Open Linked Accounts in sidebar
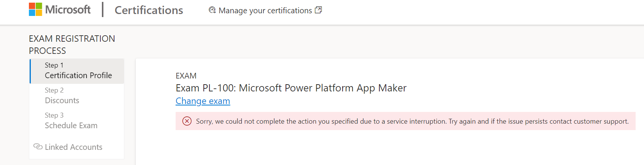The width and height of the screenshot is (644, 165). 73,147
